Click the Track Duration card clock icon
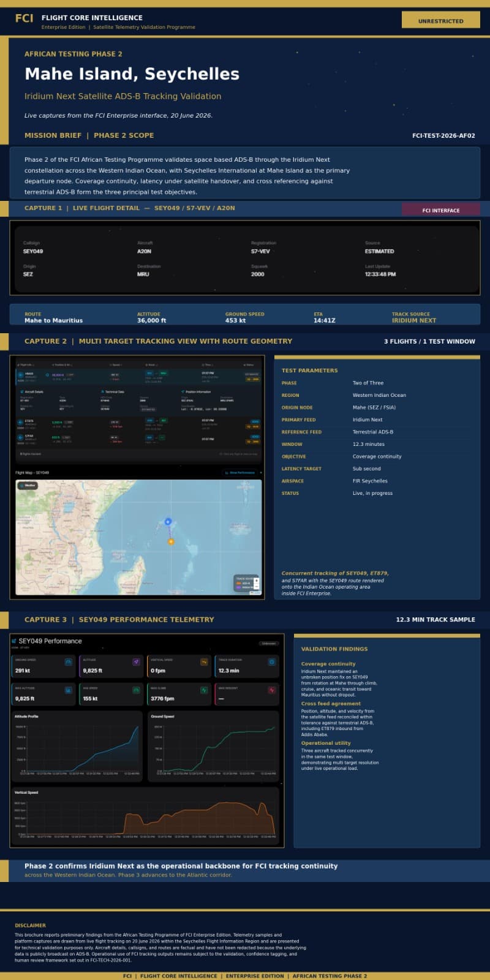490x980 pixels. click(x=272, y=662)
